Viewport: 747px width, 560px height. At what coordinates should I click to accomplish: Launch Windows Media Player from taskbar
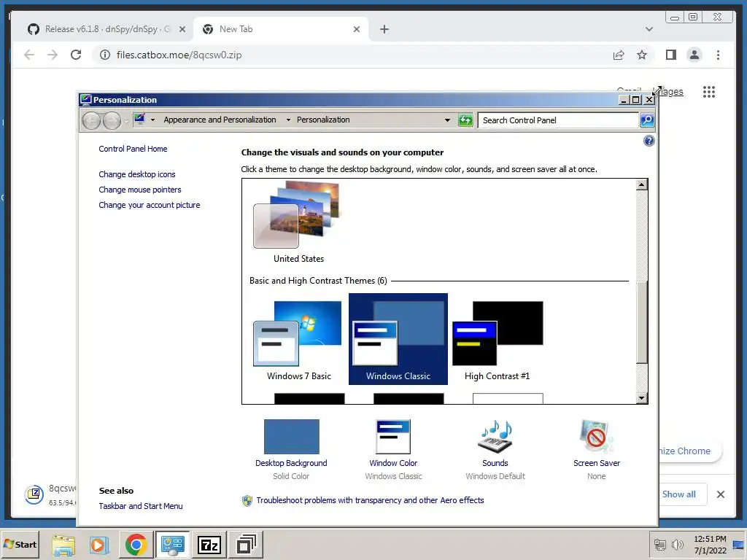98,545
